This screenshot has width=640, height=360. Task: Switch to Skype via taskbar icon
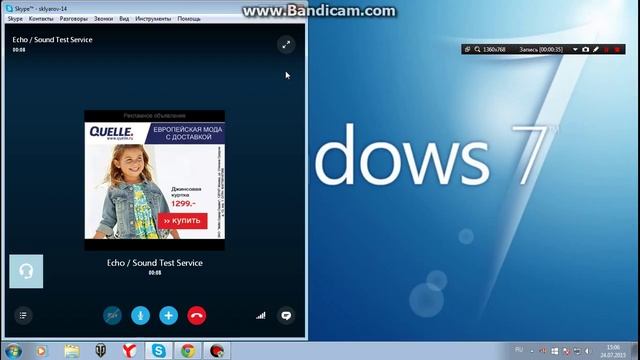[x=159, y=351]
